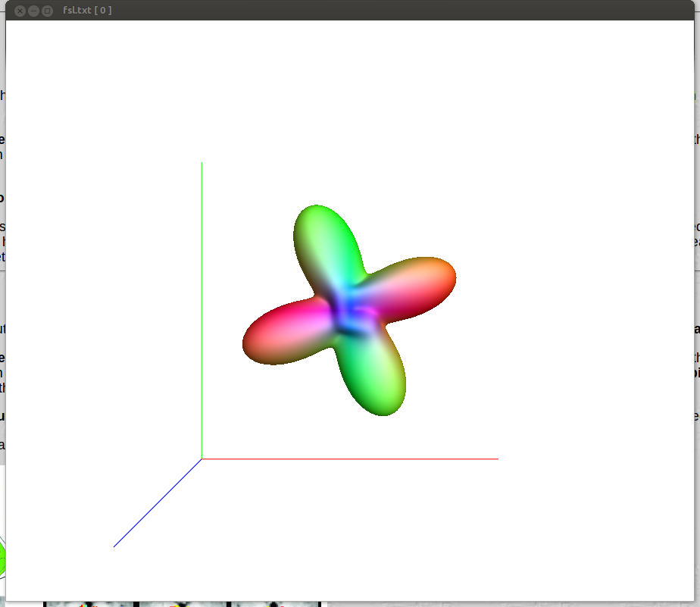Click the blue diagonal axis line
700x607 pixels.
tap(158, 502)
